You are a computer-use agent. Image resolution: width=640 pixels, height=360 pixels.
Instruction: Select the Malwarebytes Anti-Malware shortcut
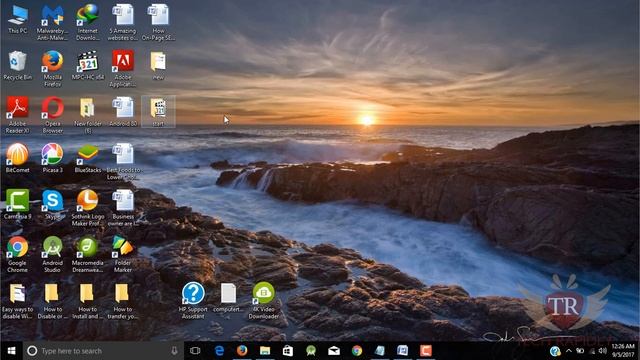[53, 23]
